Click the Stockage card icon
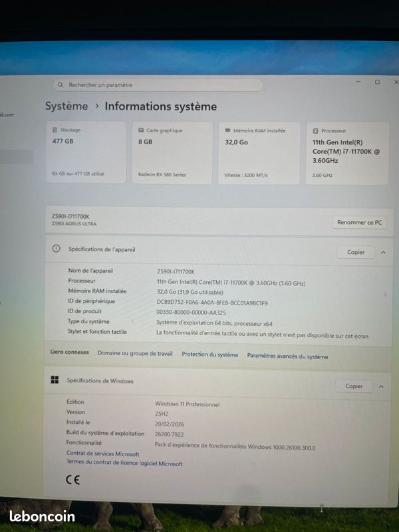399x532 pixels. point(55,130)
